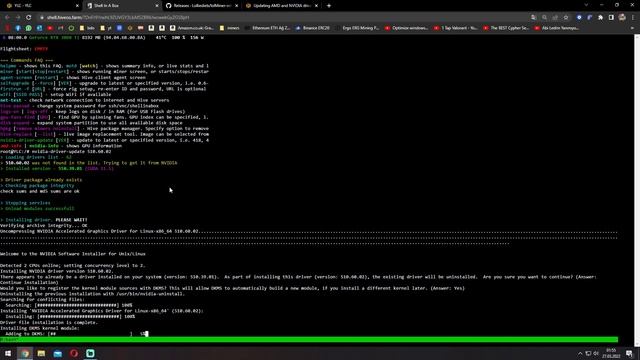Open the Extensions puzzle icon
The width and height of the screenshot is (640, 360).
point(600,18)
